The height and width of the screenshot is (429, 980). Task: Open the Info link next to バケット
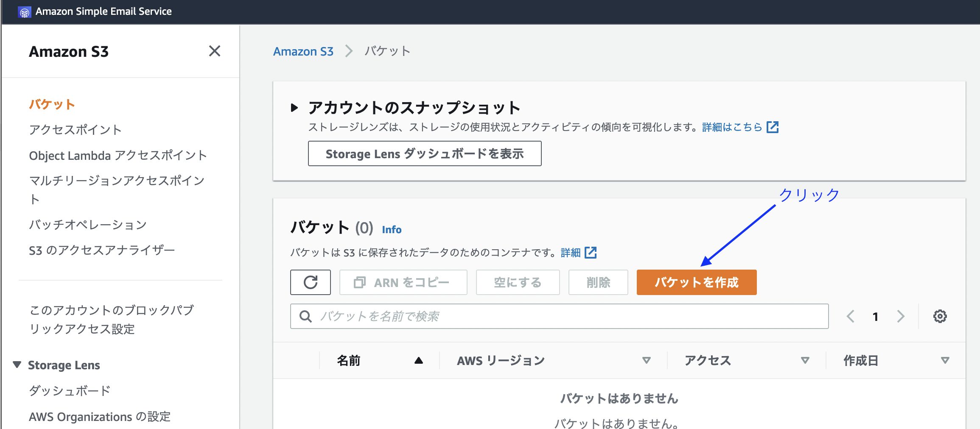pos(391,229)
